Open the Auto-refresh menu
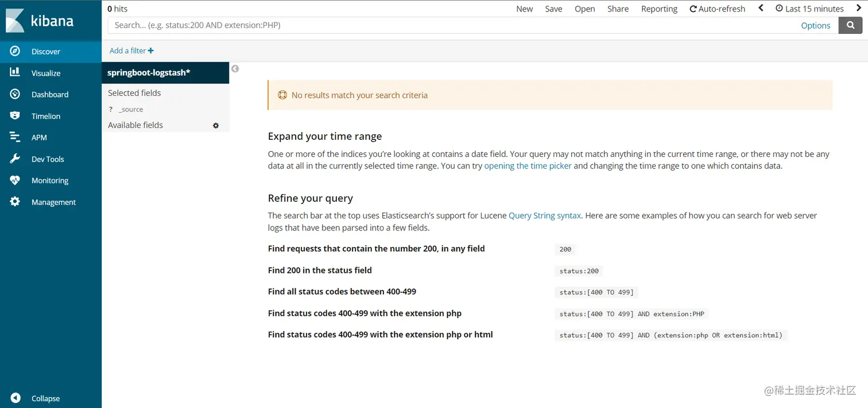The width and height of the screenshot is (868, 408). (x=717, y=9)
